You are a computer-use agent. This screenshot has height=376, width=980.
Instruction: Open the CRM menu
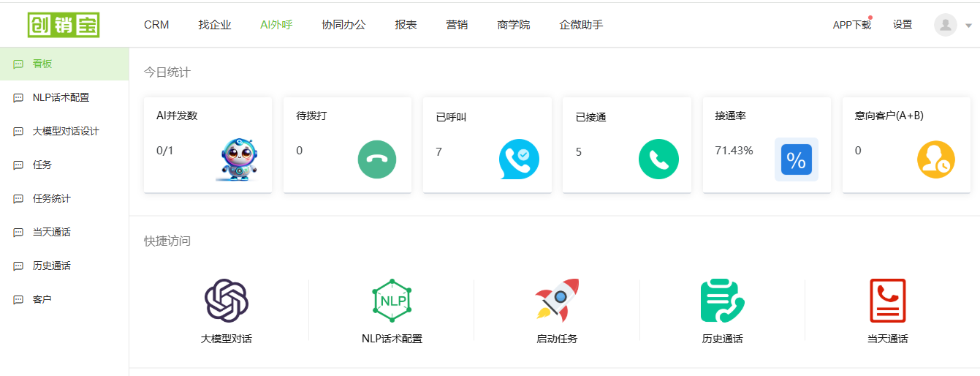click(x=156, y=25)
